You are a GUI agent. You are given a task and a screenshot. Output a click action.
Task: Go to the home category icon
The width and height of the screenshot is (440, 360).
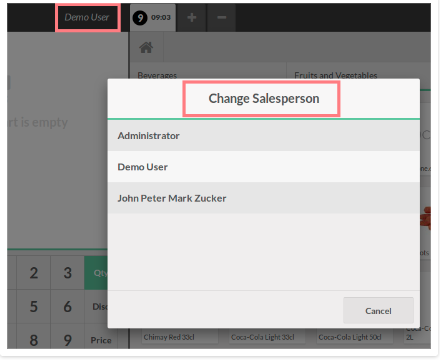pyautogui.click(x=146, y=47)
